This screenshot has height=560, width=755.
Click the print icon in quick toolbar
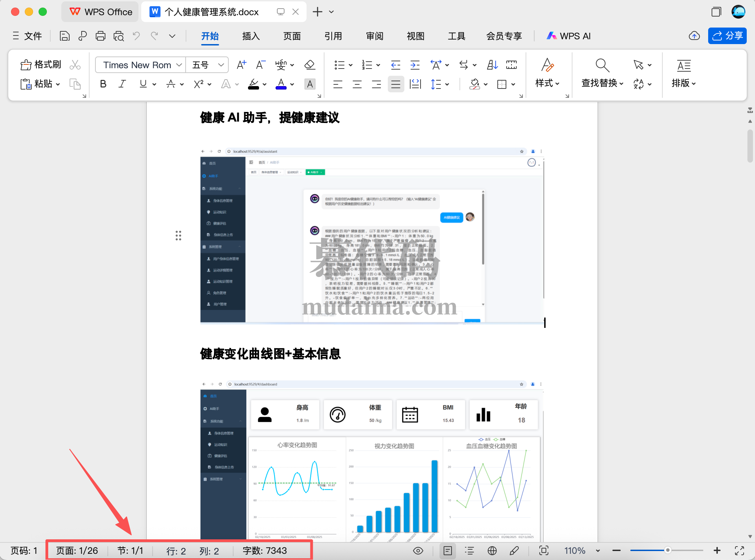[101, 36]
